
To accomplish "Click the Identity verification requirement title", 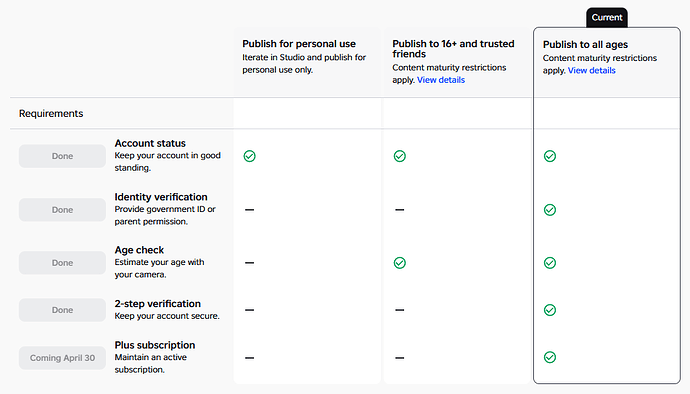I will (161, 197).
